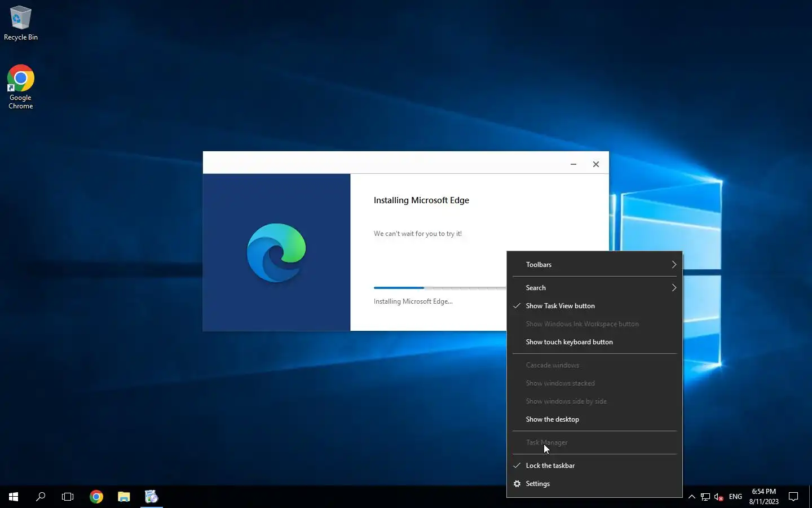Select the Edge installer taskbar icon
The image size is (812, 508).
coord(152,497)
